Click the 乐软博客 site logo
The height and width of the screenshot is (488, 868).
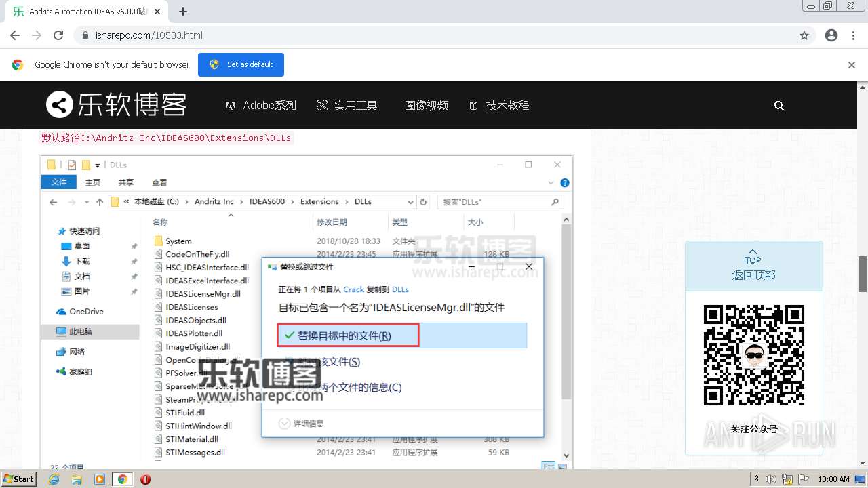tap(116, 105)
